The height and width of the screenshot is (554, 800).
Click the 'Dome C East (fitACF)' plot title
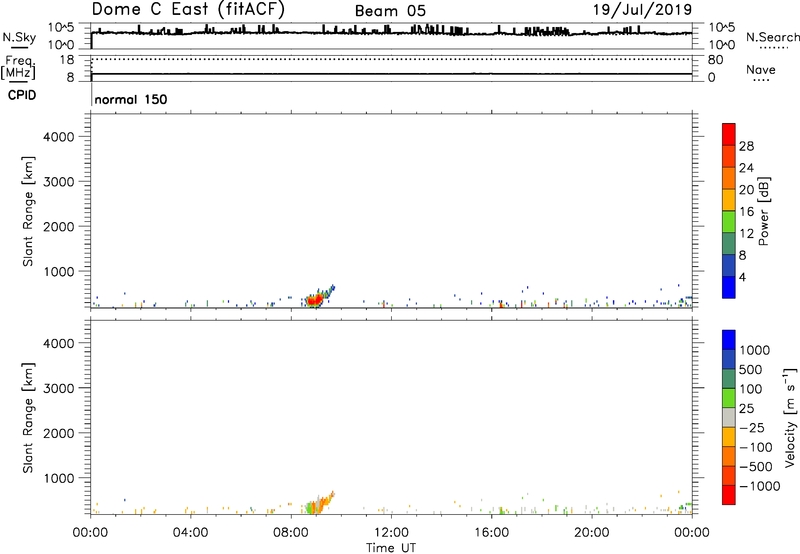(188, 9)
